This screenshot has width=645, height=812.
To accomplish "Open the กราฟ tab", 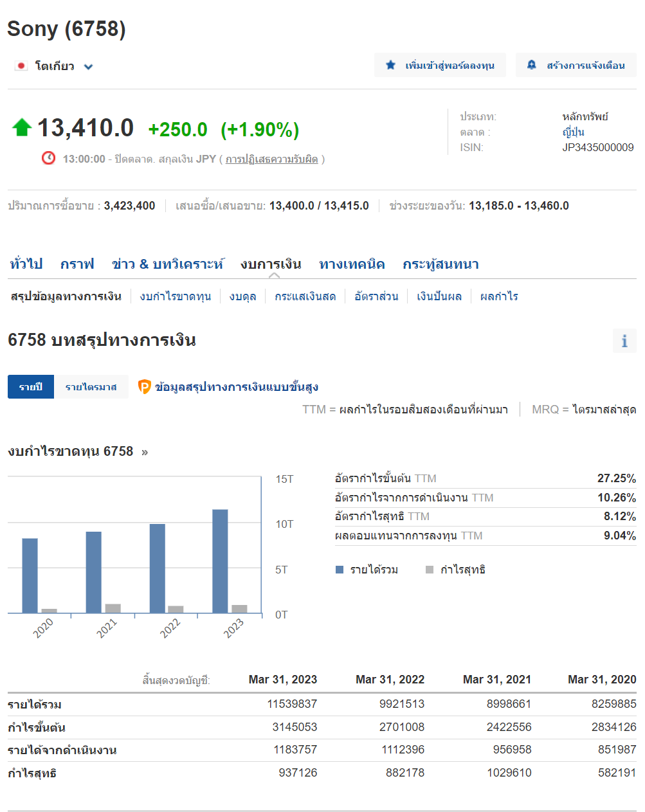I will pyautogui.click(x=77, y=264).
